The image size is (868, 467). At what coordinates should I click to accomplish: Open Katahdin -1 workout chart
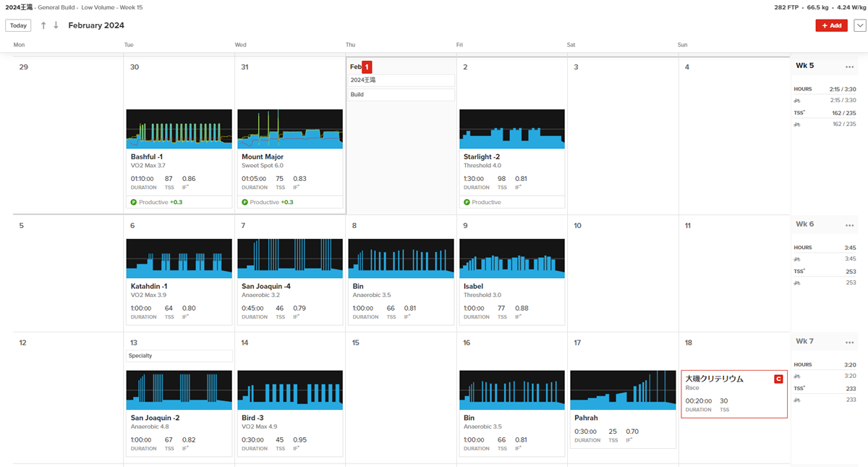179,258
